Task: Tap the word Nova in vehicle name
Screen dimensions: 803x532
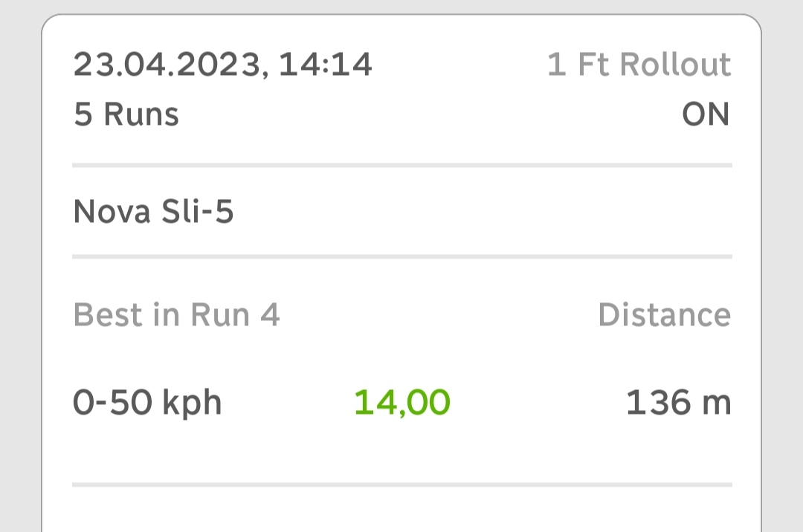Action: pos(112,213)
